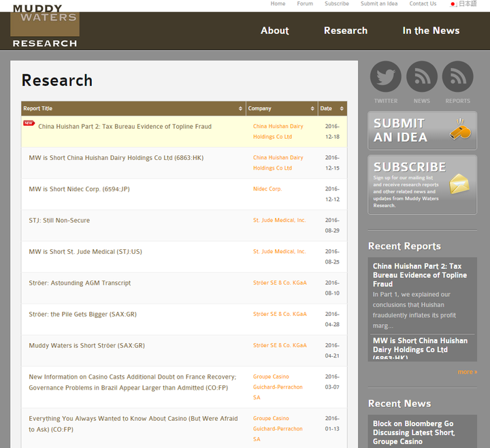This screenshot has height=448, width=490.
Task: Click the envelope icon on Subscribe banner
Action: tap(459, 184)
